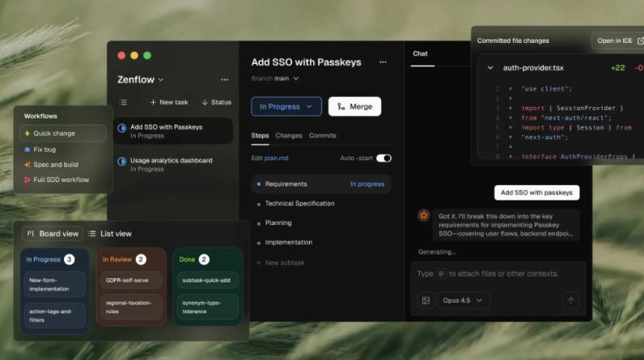Collapse the auth-provider.tsx file diff
This screenshot has width=644, height=360.
pyautogui.click(x=489, y=68)
